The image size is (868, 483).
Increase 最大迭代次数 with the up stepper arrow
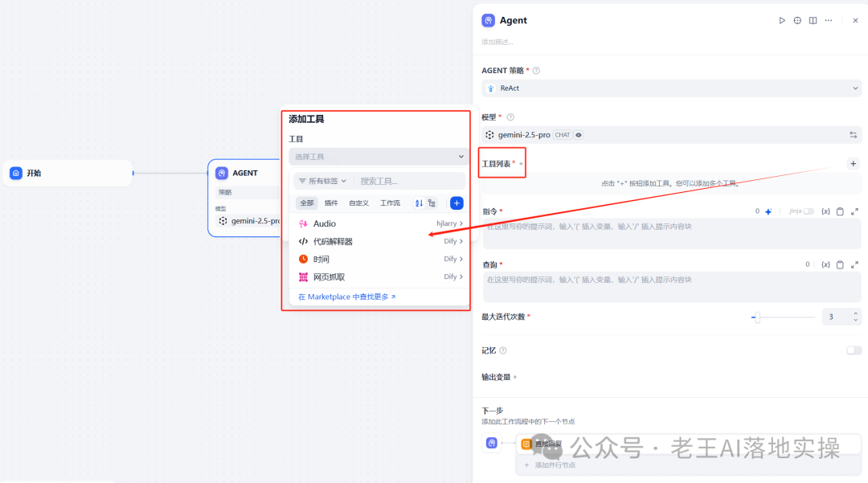(855, 313)
